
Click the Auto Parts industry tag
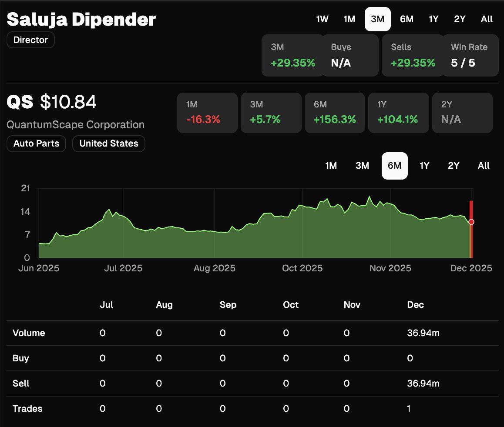click(36, 143)
